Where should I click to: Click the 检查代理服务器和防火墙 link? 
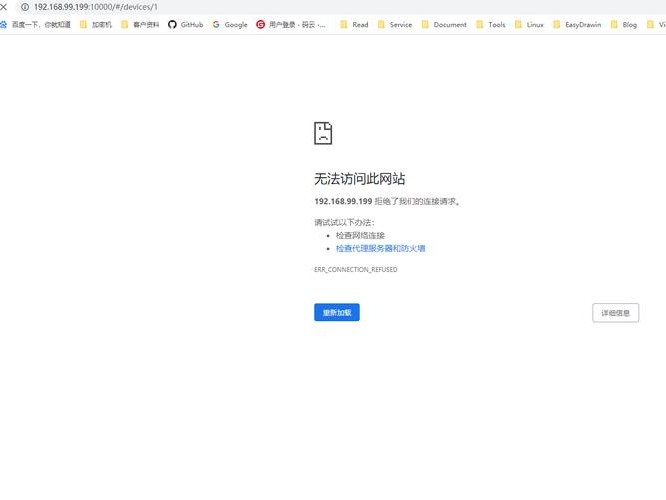pyautogui.click(x=380, y=249)
